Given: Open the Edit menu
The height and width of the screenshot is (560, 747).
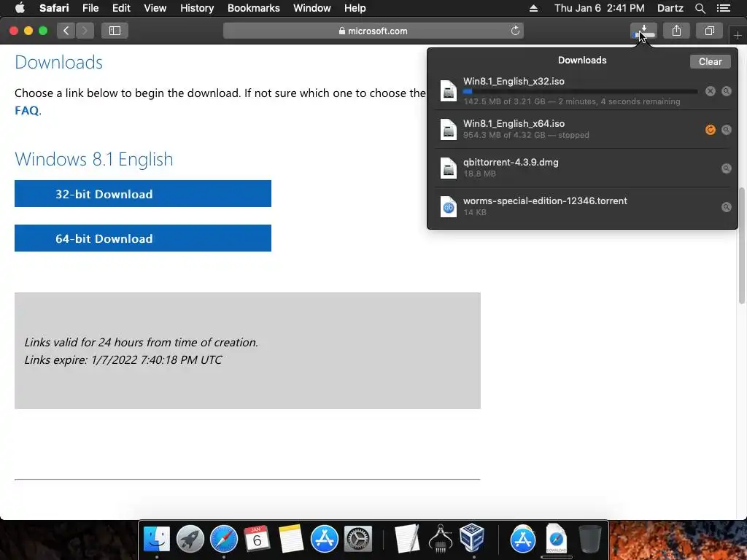Looking at the screenshot, I should pos(121,8).
